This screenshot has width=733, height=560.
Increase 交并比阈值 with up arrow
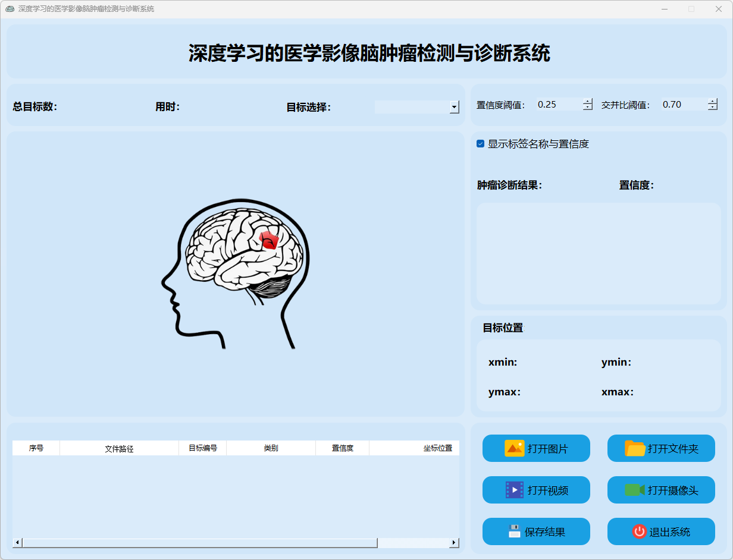(x=713, y=101)
